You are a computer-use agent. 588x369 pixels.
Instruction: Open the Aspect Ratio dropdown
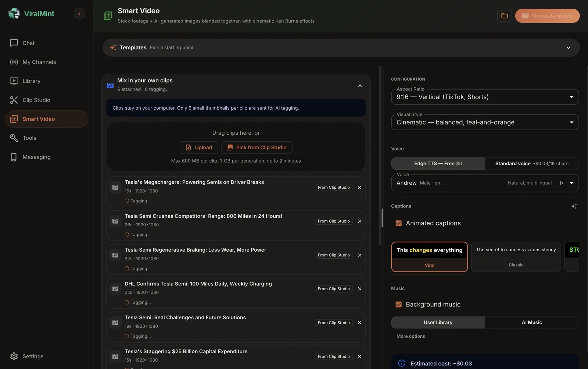click(x=485, y=97)
